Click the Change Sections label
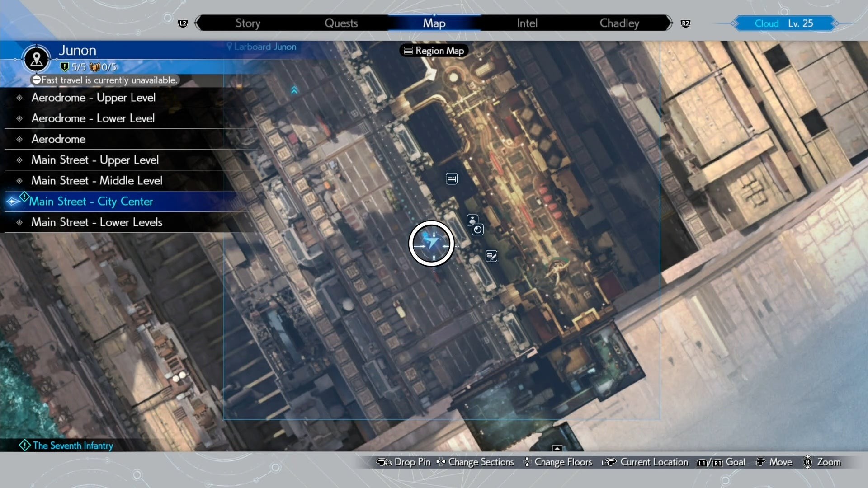The height and width of the screenshot is (488, 868). tap(481, 462)
